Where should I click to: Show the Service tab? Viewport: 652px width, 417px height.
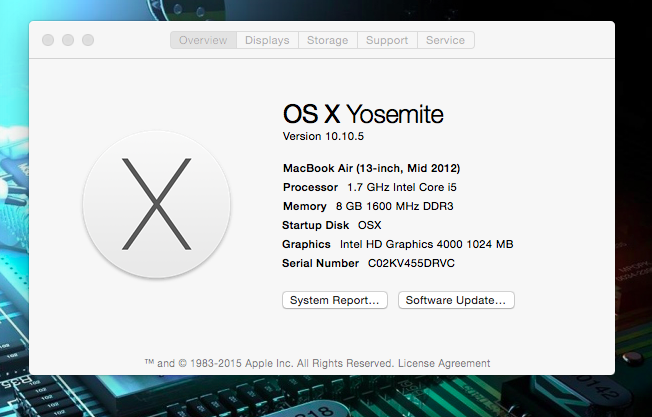(x=445, y=40)
